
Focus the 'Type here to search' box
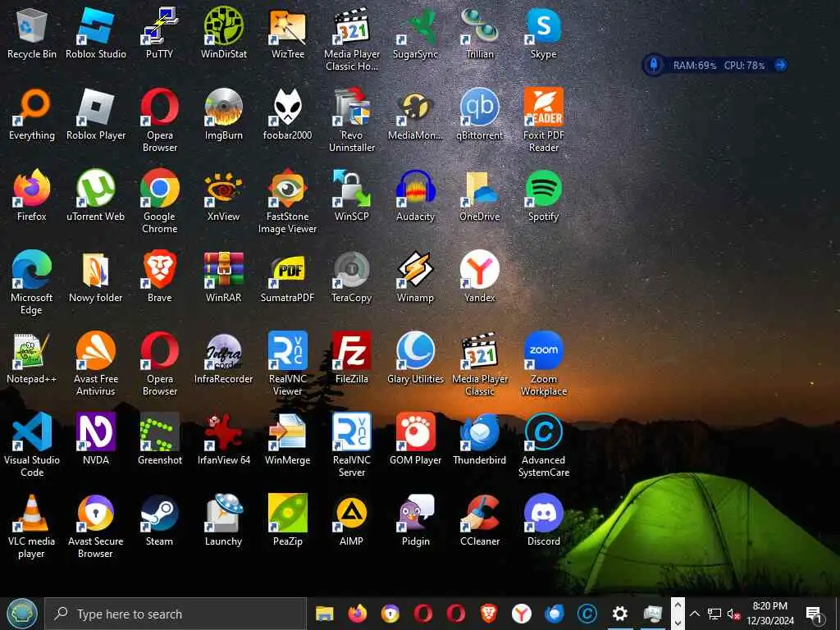click(x=176, y=614)
